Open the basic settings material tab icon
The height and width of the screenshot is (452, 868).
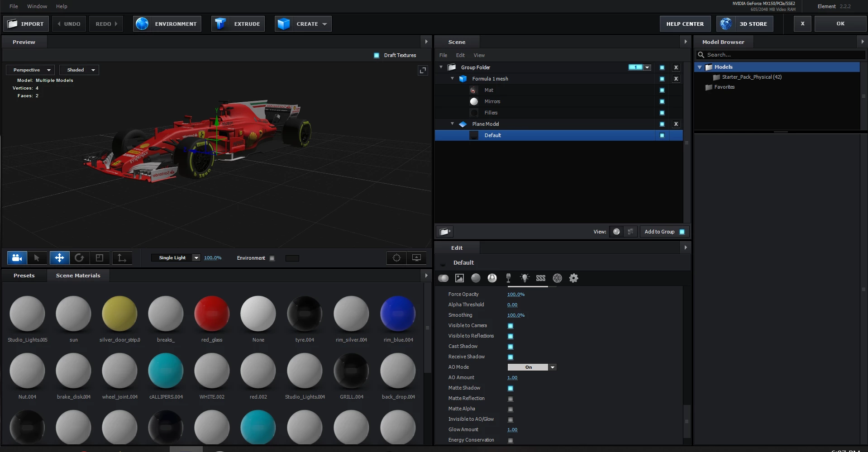444,278
